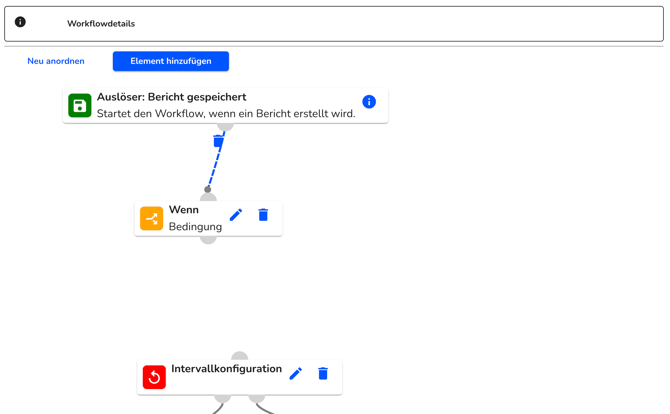This screenshot has width=670, height=414.
Task: Click the right output handle below Intervallkonfiguration
Action: click(x=256, y=399)
